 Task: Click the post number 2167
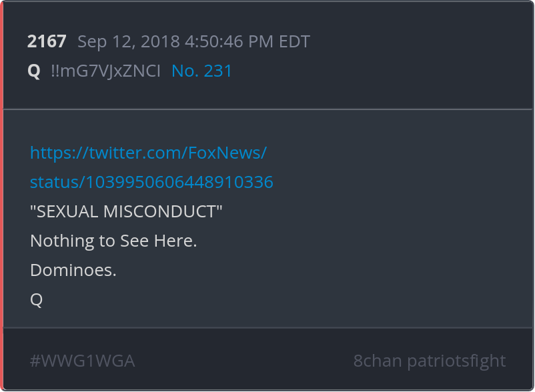(47, 41)
